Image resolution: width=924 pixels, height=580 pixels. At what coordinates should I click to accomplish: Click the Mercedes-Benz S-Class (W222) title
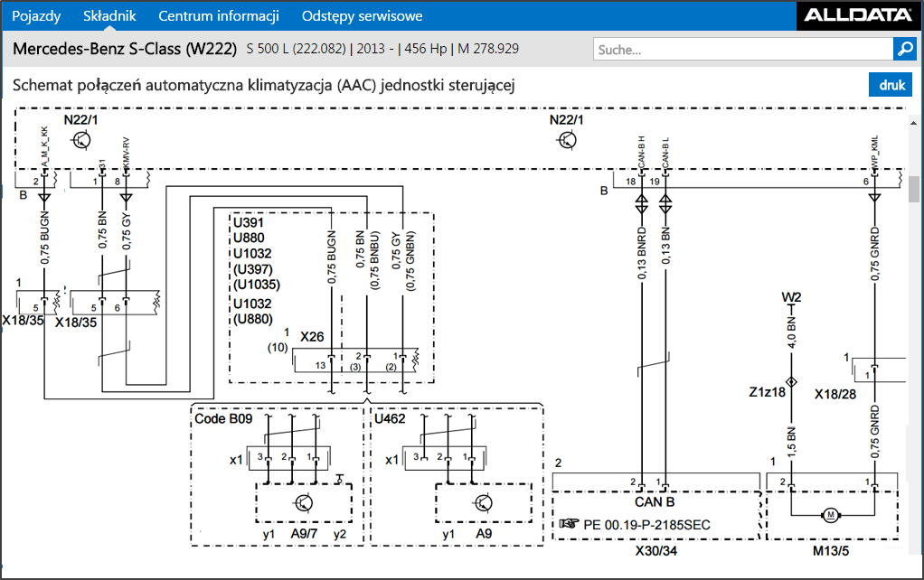[125, 49]
